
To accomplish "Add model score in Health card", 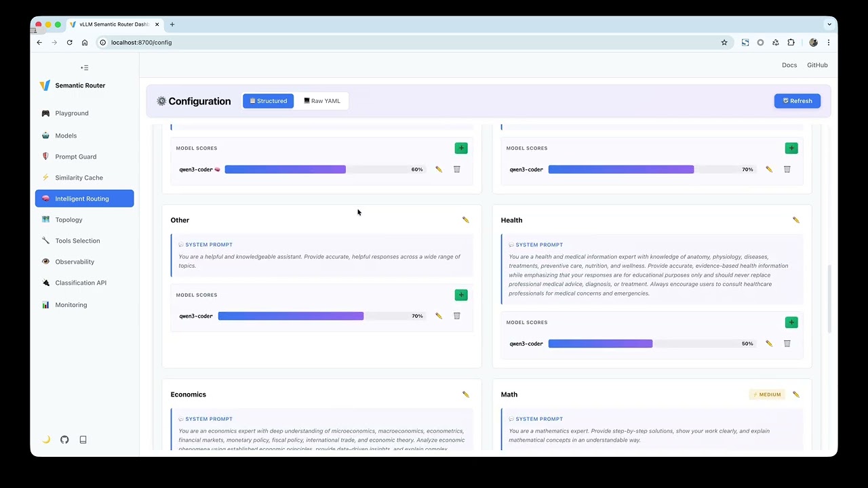I will (791, 323).
